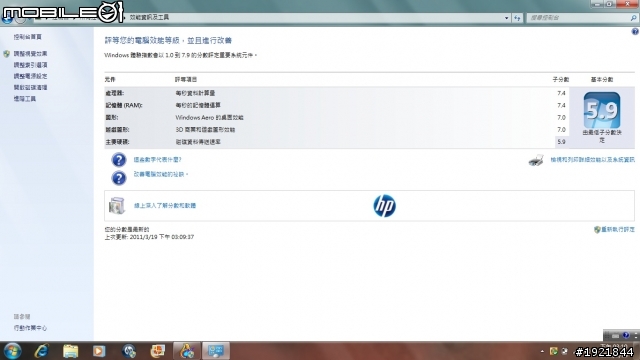Click the 3D gaming graphics performance description

[x=205, y=130]
